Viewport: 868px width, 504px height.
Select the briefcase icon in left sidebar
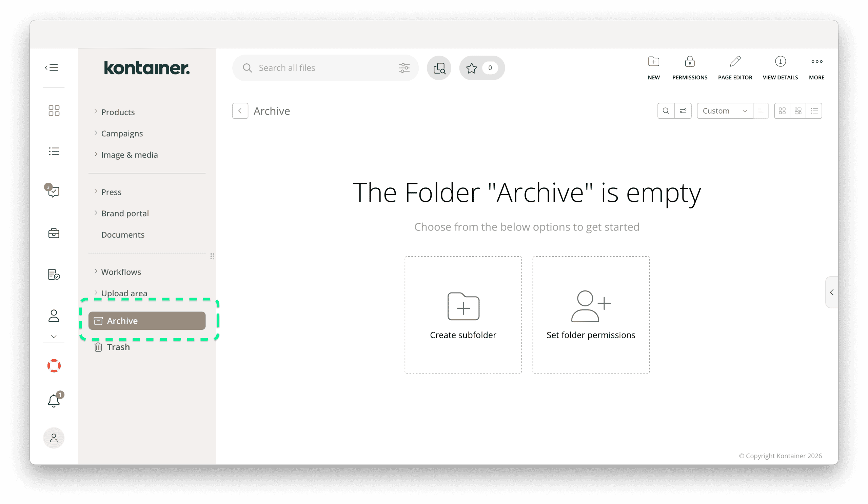coord(54,233)
